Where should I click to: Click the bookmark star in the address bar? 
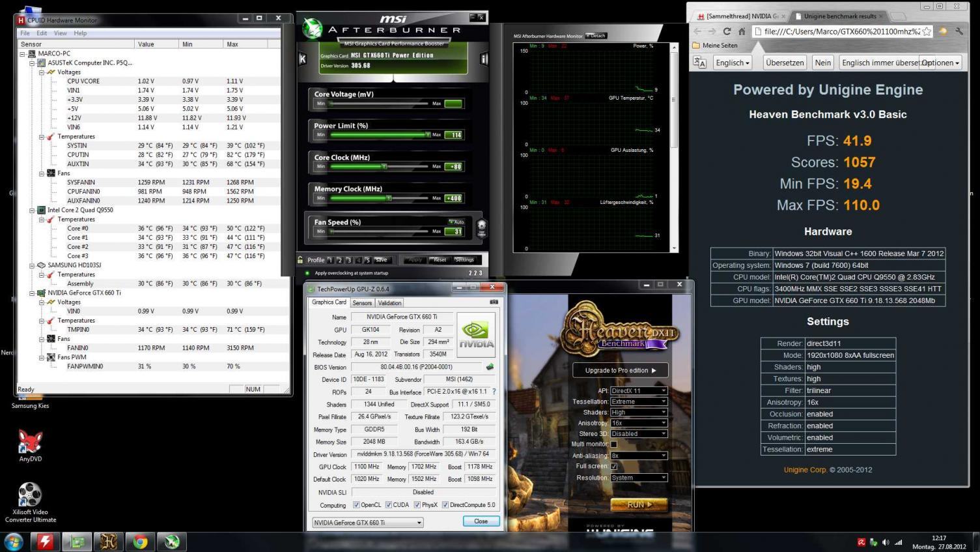click(926, 31)
